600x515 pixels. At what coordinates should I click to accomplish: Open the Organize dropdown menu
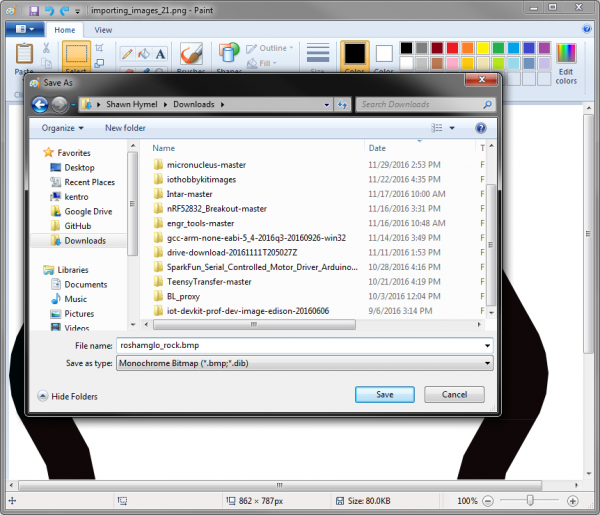click(x=62, y=128)
